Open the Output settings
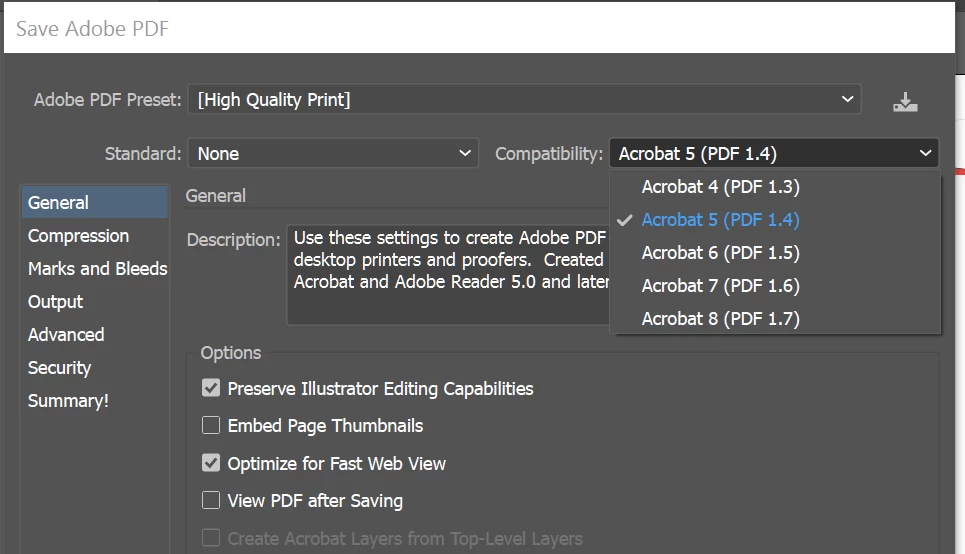 coord(95,302)
